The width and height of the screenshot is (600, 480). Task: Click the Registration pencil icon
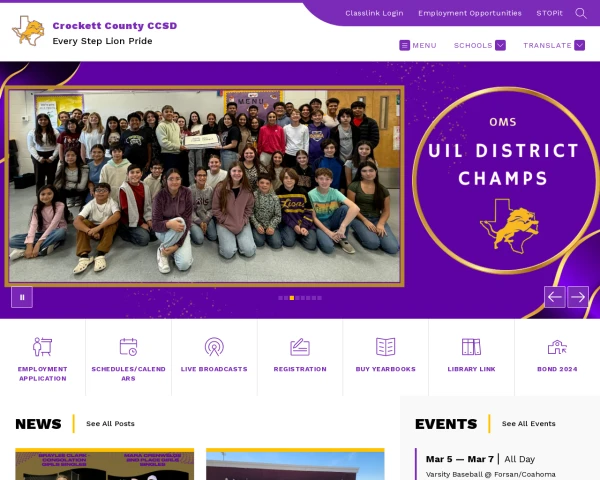pos(300,347)
